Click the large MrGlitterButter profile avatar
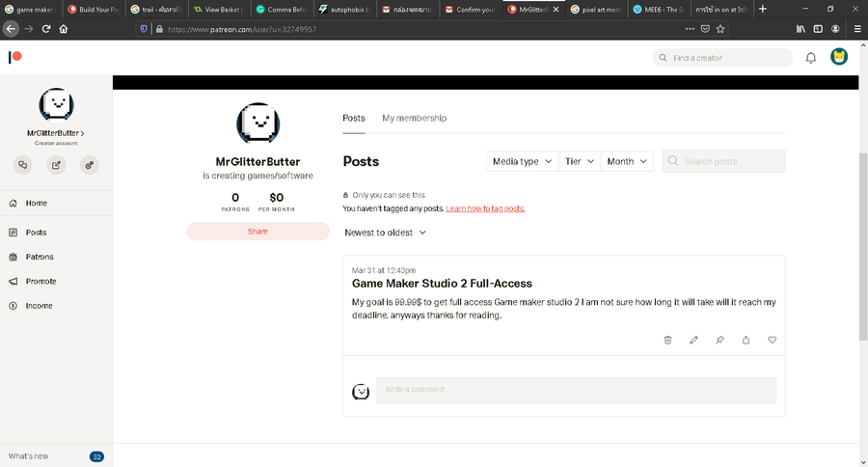The image size is (868, 467). (x=258, y=124)
